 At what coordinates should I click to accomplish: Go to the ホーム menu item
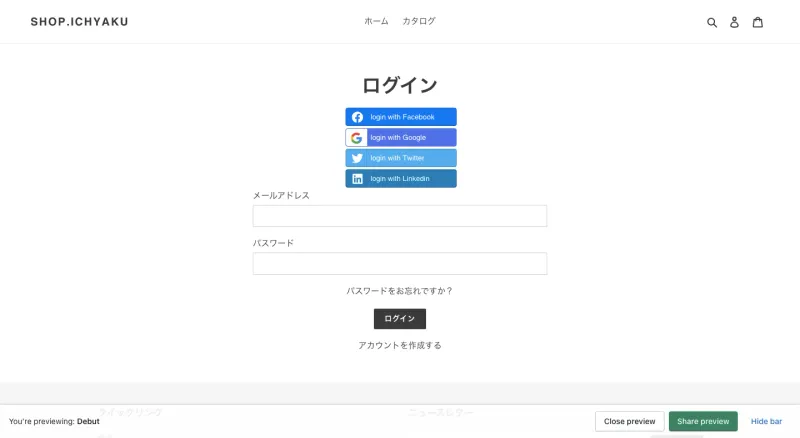(376, 21)
